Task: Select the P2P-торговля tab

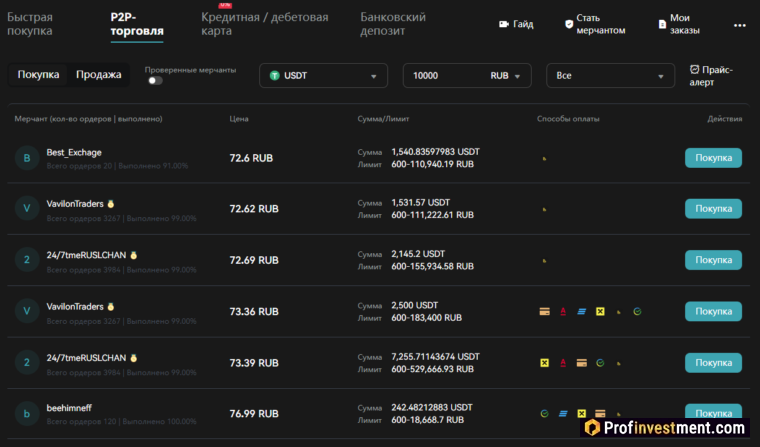Action: click(x=137, y=24)
